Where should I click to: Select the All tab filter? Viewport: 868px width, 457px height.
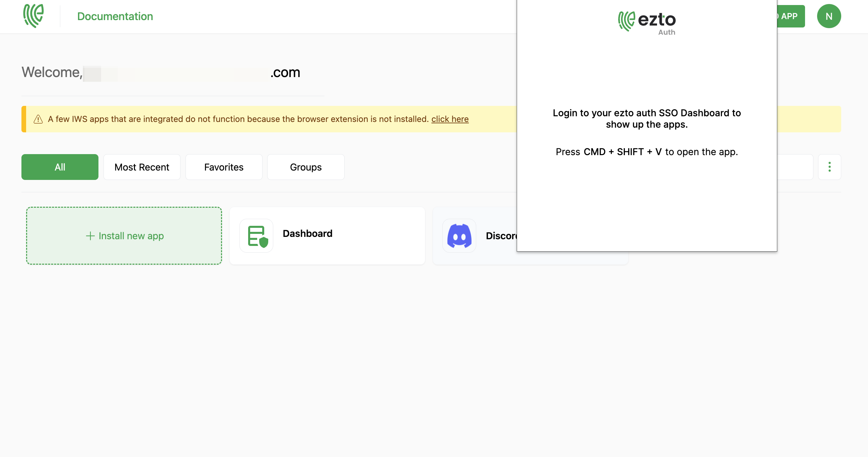60,167
